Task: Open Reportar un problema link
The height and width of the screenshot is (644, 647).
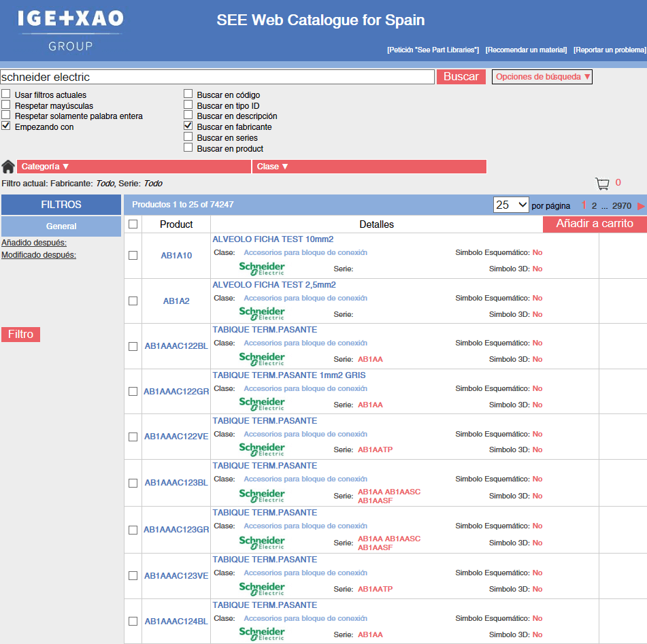Action: point(610,50)
